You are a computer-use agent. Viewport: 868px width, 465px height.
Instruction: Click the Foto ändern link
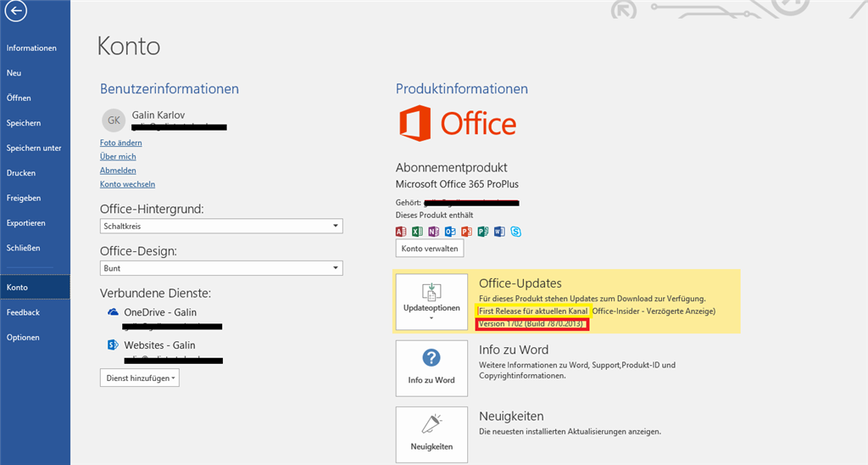coord(120,143)
